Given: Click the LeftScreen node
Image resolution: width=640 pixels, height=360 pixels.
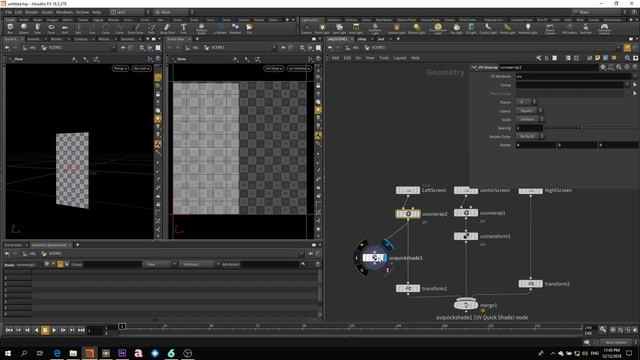Looking at the screenshot, I should click(x=408, y=190).
